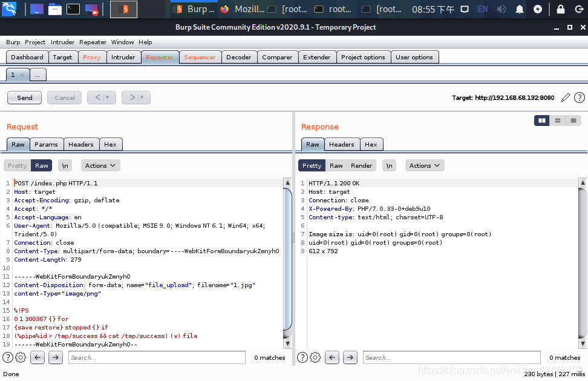Go to next match in response search
This screenshot has height=381, width=588.
(350, 357)
